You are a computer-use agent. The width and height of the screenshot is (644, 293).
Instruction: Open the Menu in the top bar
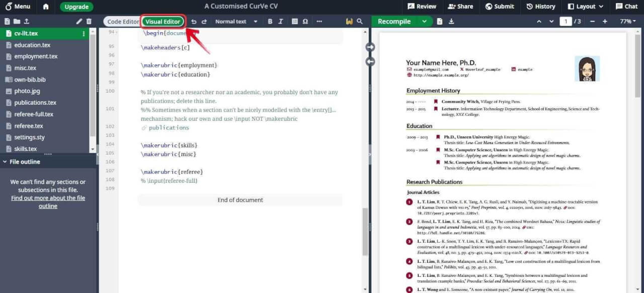[x=18, y=7]
